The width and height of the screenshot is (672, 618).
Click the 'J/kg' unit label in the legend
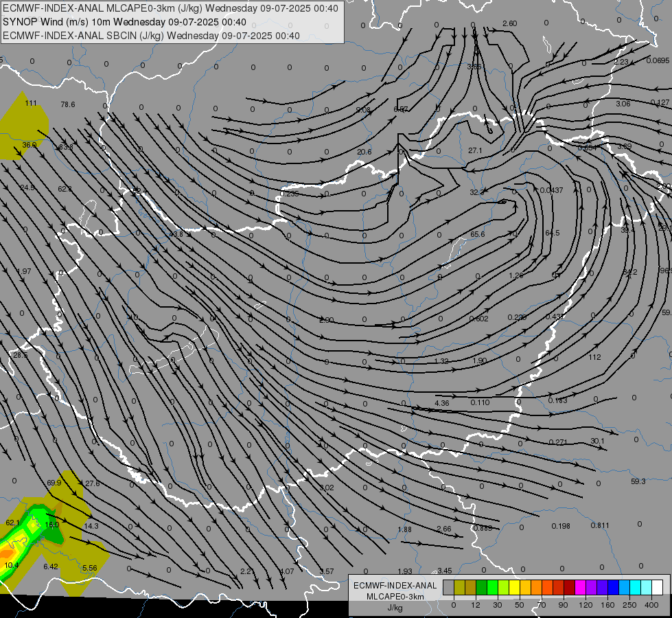coord(395,608)
